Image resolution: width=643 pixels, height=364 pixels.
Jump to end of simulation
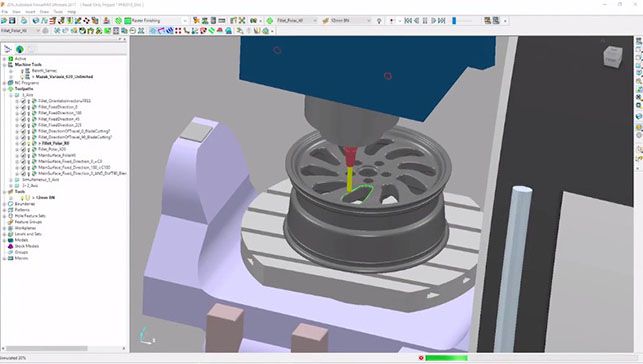coord(442,20)
